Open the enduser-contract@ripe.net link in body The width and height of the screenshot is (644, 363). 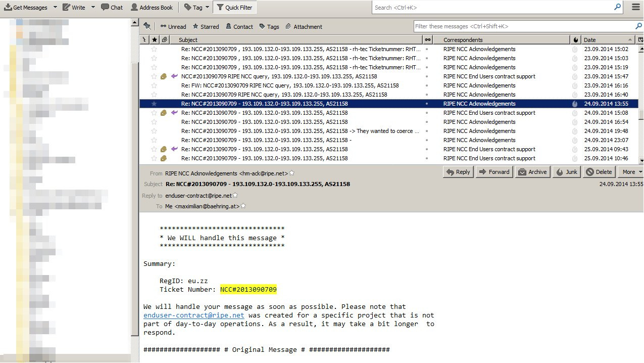point(193,315)
